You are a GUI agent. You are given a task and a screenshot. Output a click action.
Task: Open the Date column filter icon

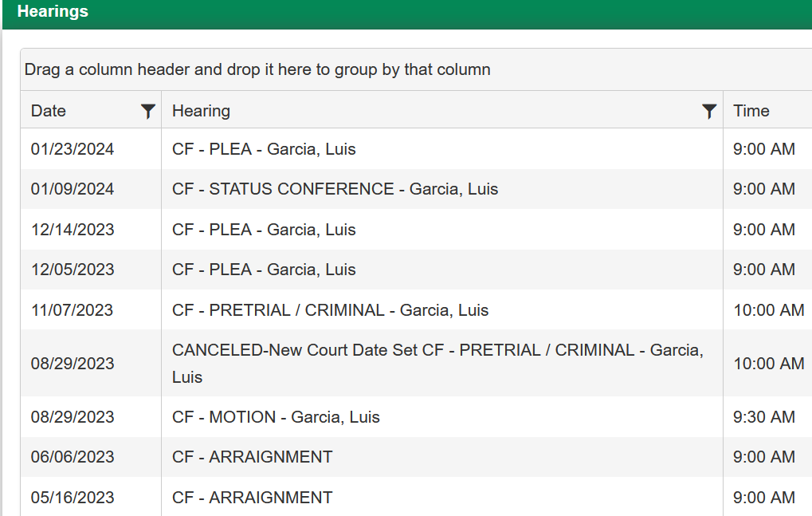(147, 111)
